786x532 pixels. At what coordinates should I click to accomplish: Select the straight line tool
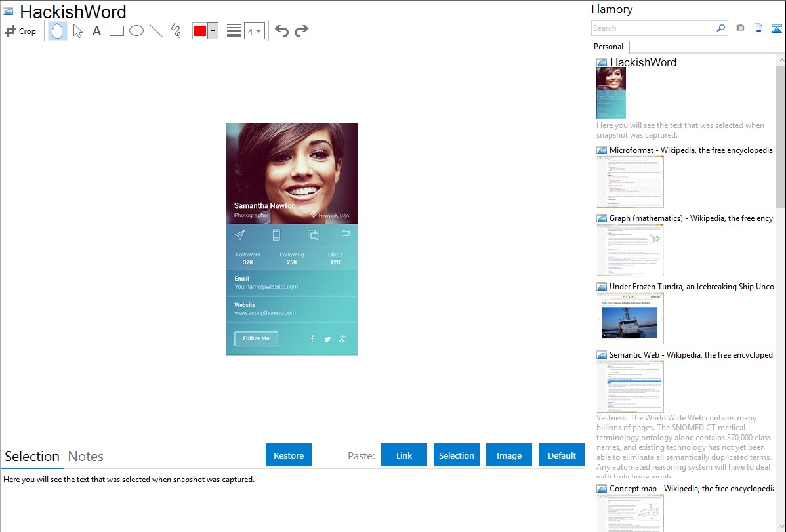pos(156,31)
